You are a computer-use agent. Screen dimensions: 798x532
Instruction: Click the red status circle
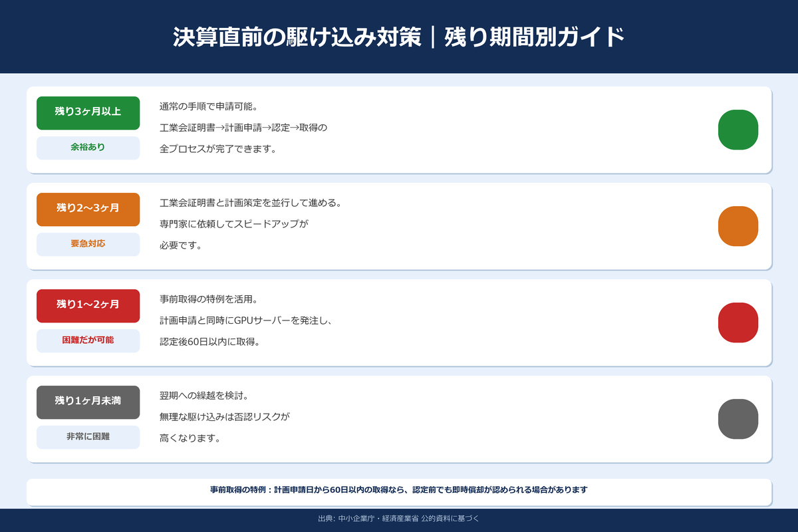[738, 323]
